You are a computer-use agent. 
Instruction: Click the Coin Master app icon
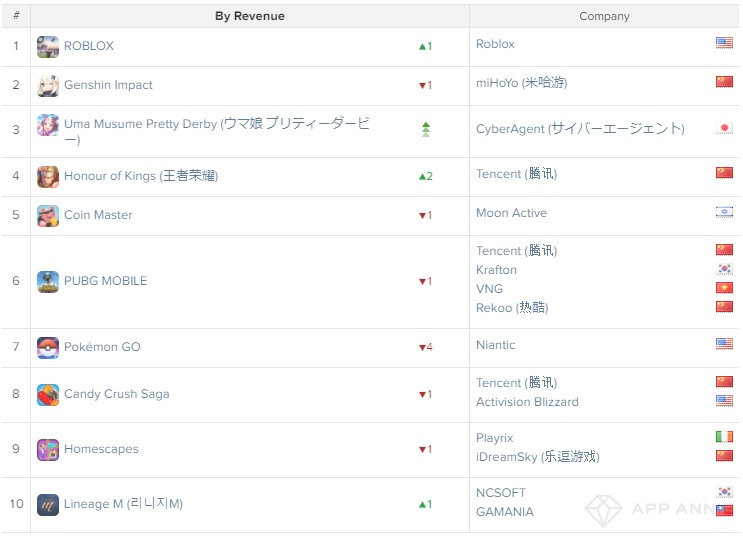click(x=48, y=216)
